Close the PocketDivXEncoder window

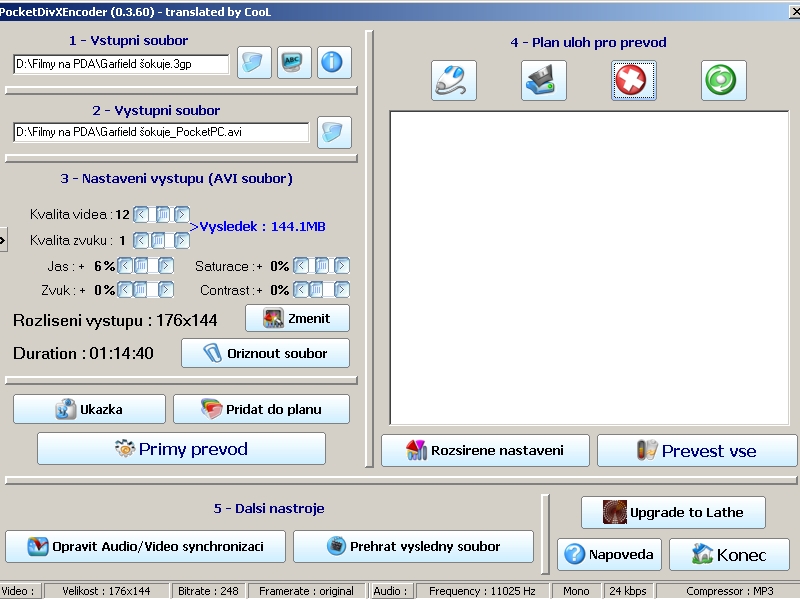click(795, 11)
